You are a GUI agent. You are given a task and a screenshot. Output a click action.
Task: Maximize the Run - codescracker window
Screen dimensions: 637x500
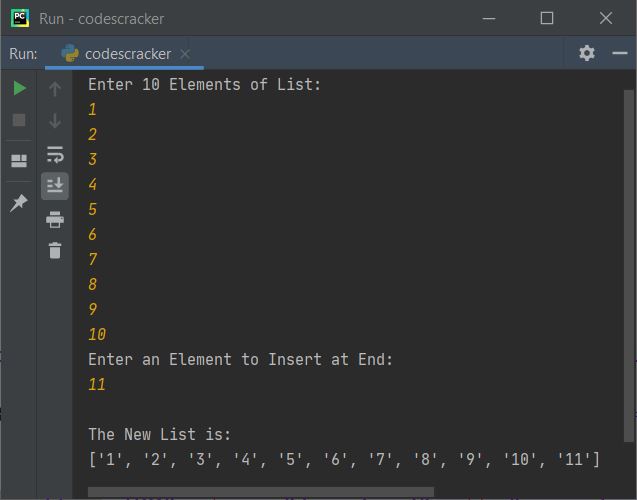(x=547, y=18)
